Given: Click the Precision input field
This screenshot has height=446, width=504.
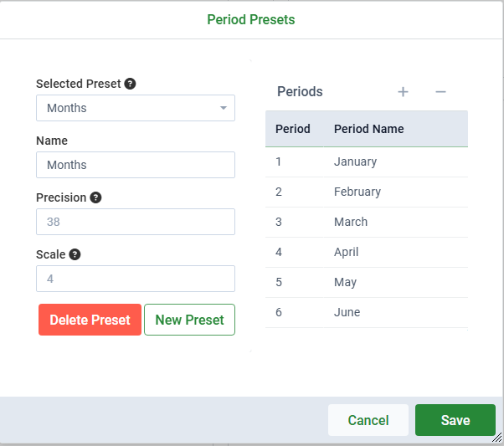Looking at the screenshot, I should point(136,222).
